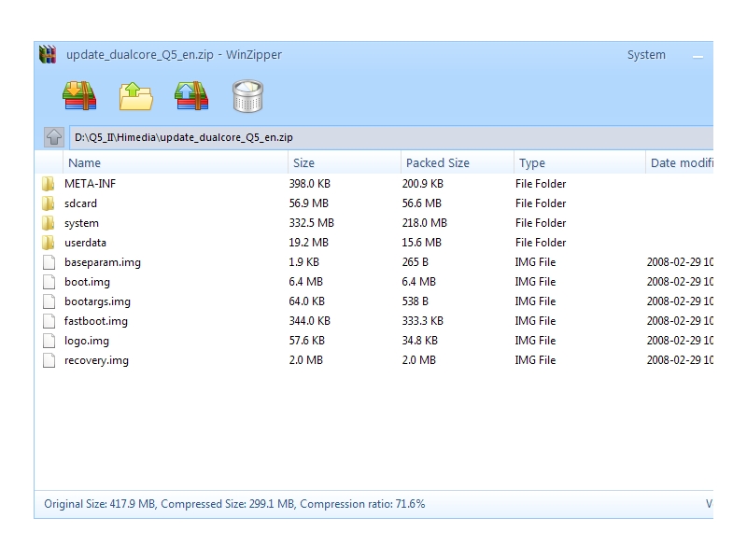Select the bootargs.img file name
The width and height of the screenshot is (747, 560).
[x=97, y=301]
